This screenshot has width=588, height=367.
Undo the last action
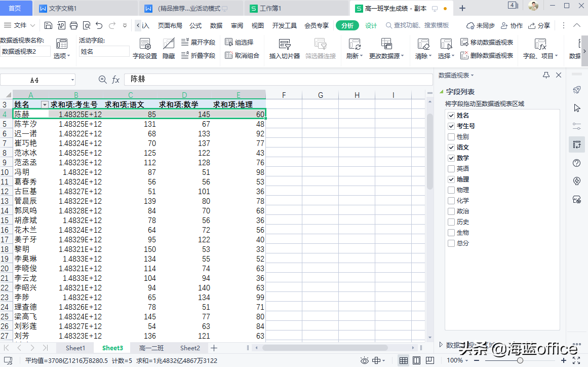coord(99,25)
